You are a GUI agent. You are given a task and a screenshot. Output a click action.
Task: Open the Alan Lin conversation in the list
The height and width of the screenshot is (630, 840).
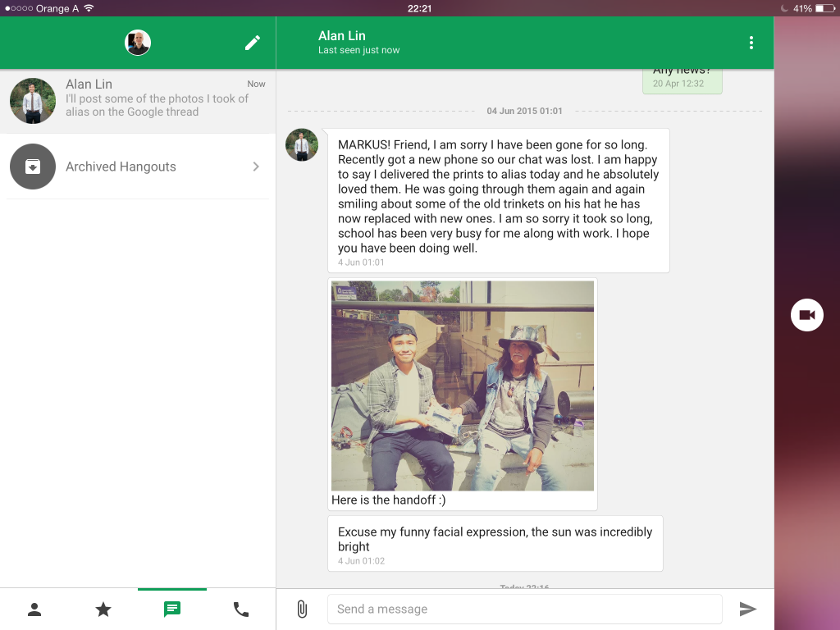click(x=138, y=101)
